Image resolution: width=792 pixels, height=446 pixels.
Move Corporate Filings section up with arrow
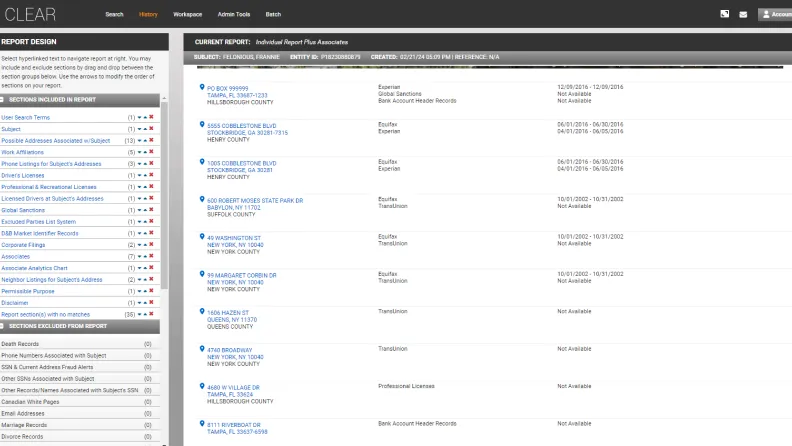(145, 244)
